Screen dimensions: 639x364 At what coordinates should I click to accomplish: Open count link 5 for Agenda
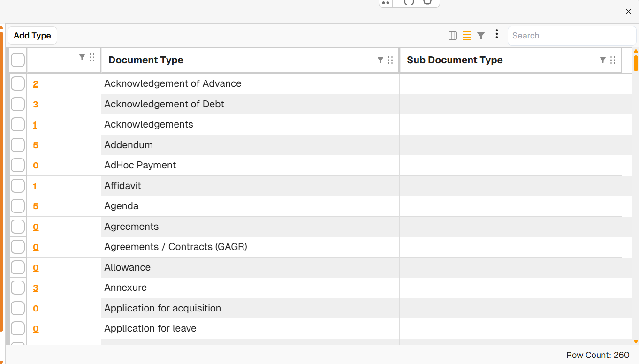pyautogui.click(x=36, y=206)
